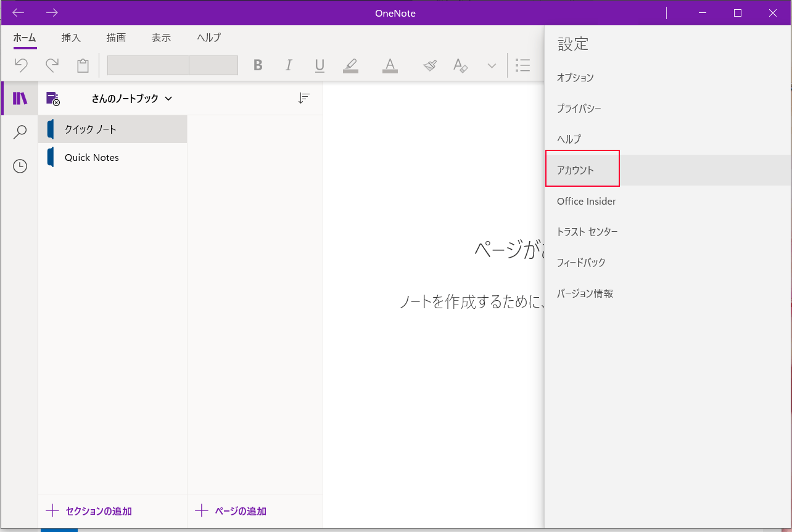Select the format painter brush icon
This screenshot has width=792, height=532.
point(430,65)
